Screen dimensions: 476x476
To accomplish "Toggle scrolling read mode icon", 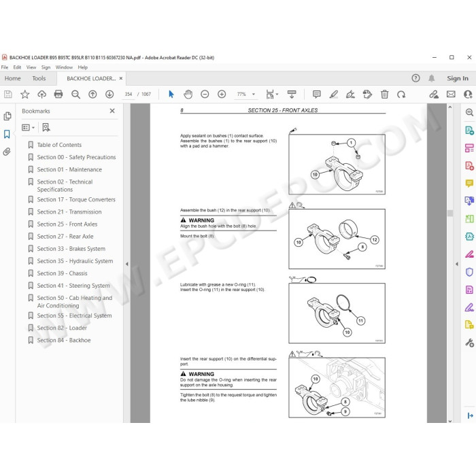I will pos(292,95).
